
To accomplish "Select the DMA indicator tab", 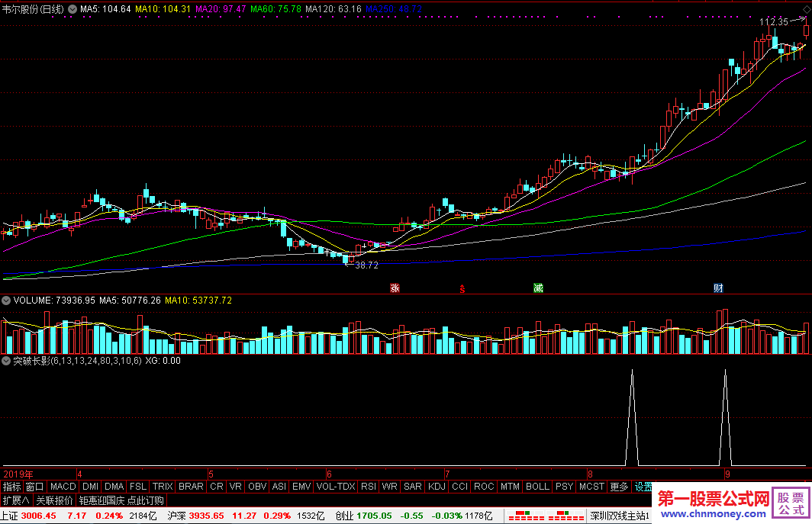I will tap(114, 487).
